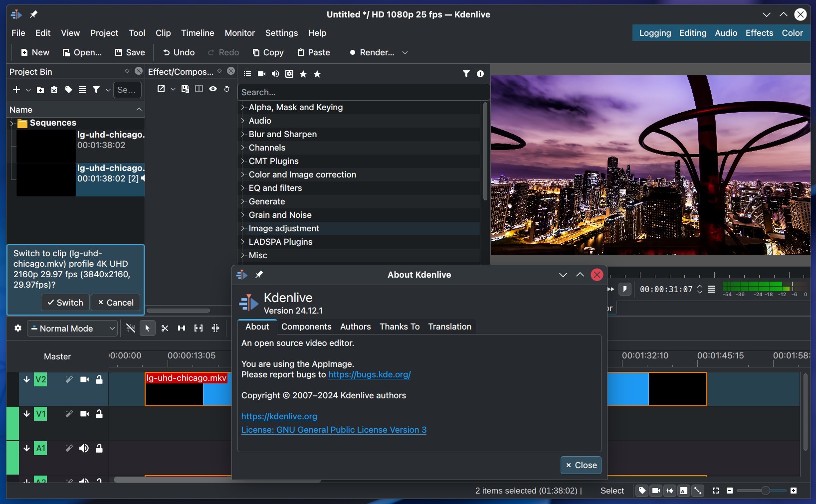This screenshot has width=816, height=504.
Task: Open the Clip menu
Action: 163,33
